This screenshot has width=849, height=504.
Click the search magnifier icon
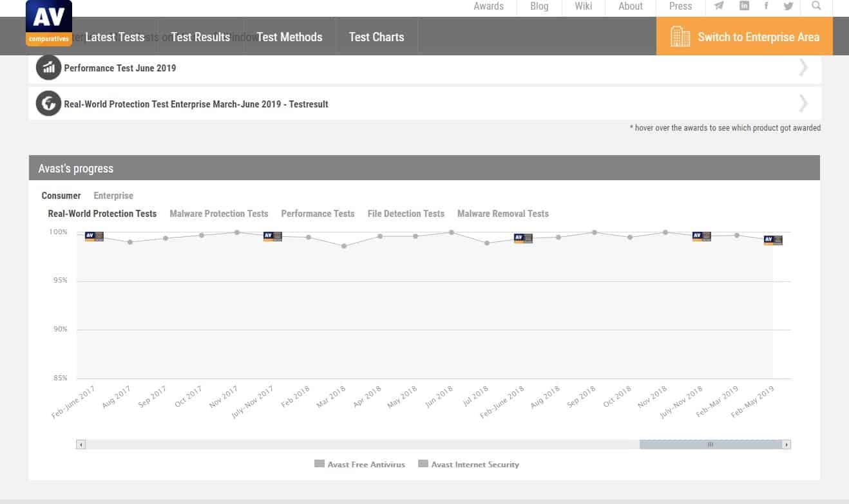click(x=816, y=6)
